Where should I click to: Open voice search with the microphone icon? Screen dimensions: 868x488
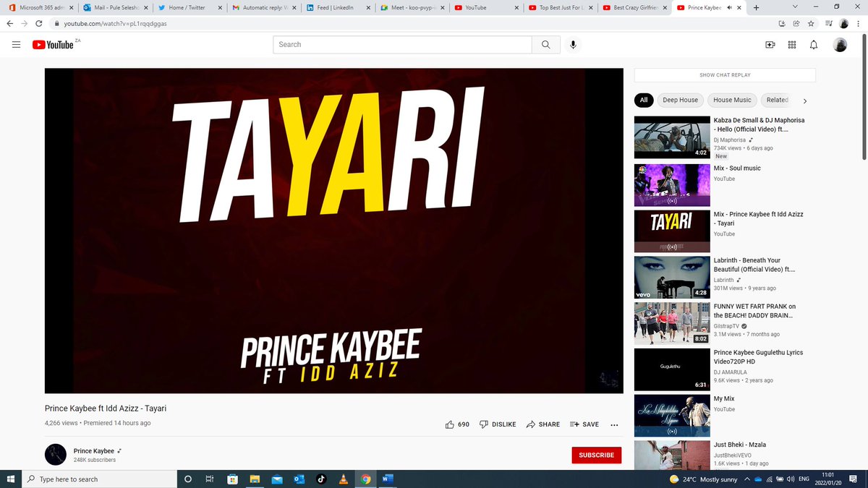pos(573,44)
